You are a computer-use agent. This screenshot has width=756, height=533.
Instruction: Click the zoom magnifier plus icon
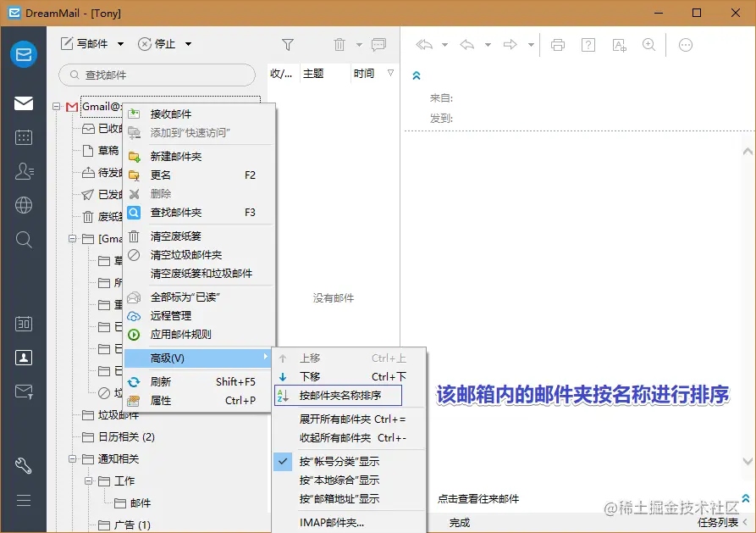pos(649,45)
